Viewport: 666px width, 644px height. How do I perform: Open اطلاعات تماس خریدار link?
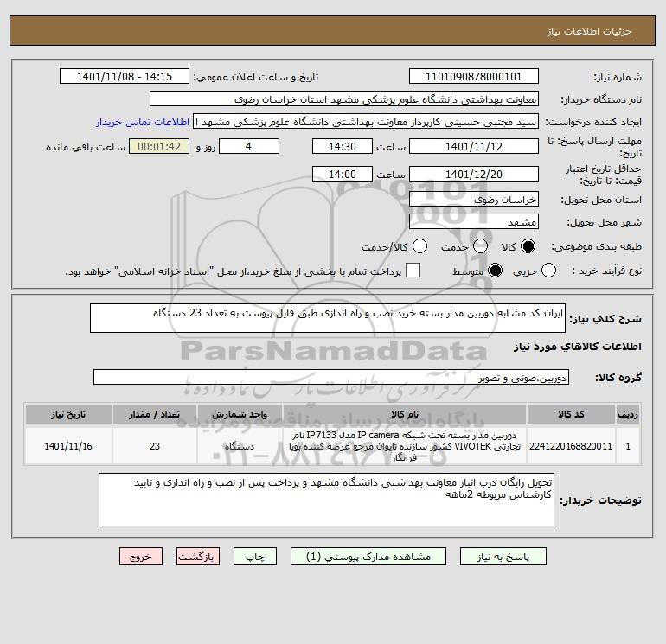[143, 122]
